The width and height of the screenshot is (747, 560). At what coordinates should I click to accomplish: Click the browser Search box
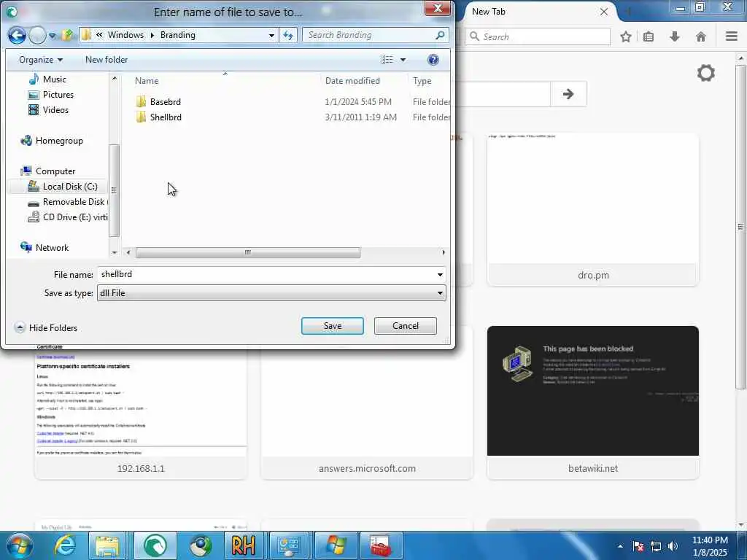pos(538,36)
